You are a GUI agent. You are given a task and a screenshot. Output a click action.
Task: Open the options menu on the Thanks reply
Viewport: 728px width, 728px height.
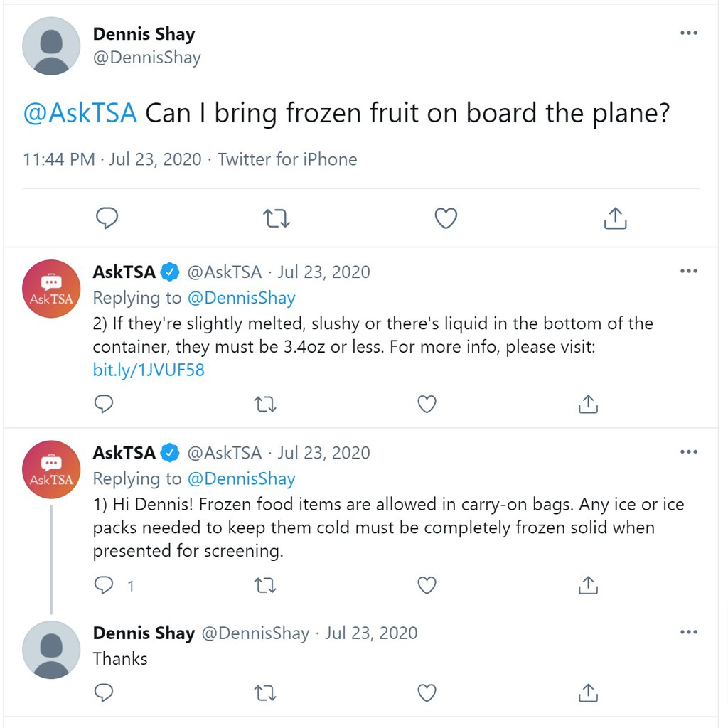tap(688, 632)
